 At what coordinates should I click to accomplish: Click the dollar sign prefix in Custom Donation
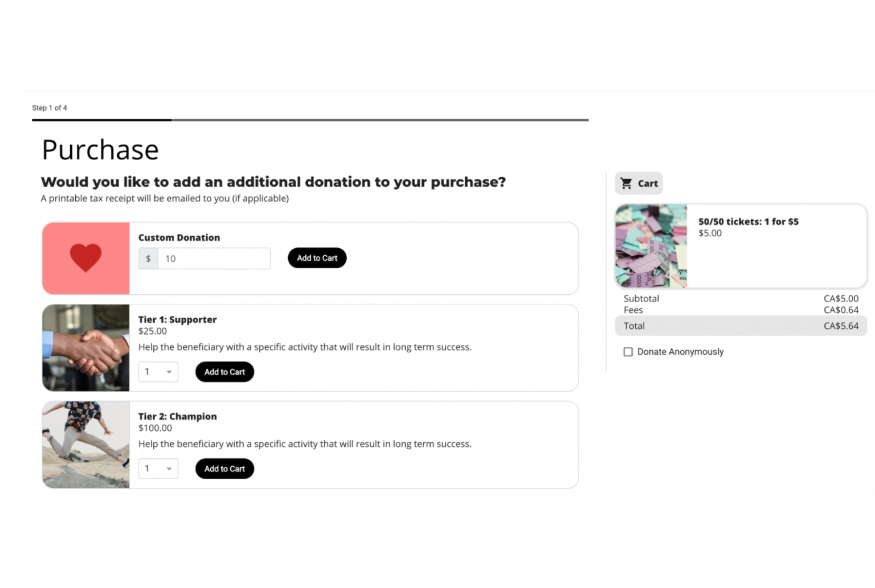(x=148, y=258)
